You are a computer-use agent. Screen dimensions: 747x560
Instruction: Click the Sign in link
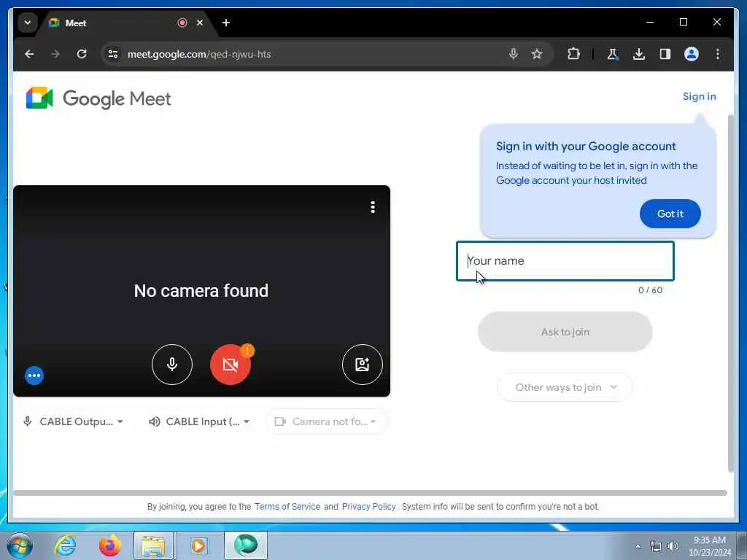point(699,97)
